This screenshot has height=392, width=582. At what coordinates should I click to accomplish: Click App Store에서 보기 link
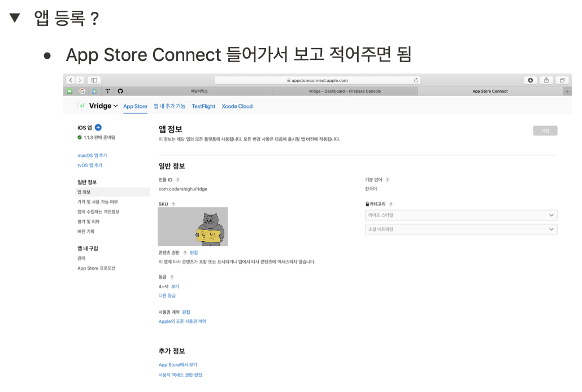(178, 365)
